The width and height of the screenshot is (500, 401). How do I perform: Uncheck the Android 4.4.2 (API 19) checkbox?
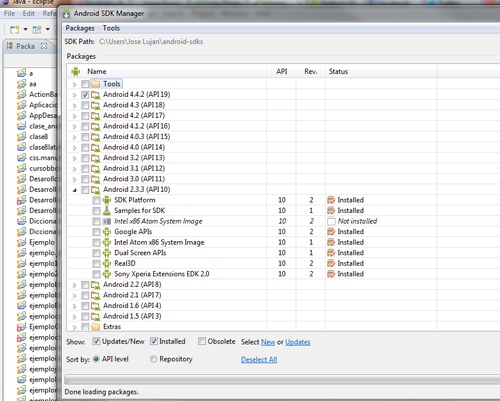(x=85, y=95)
